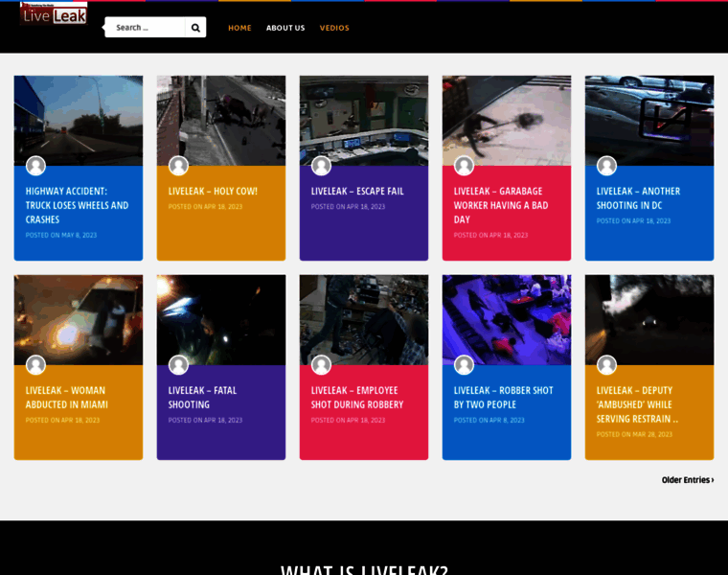Open 'LiveLeak – Holy Cow!' title link

pyautogui.click(x=213, y=191)
